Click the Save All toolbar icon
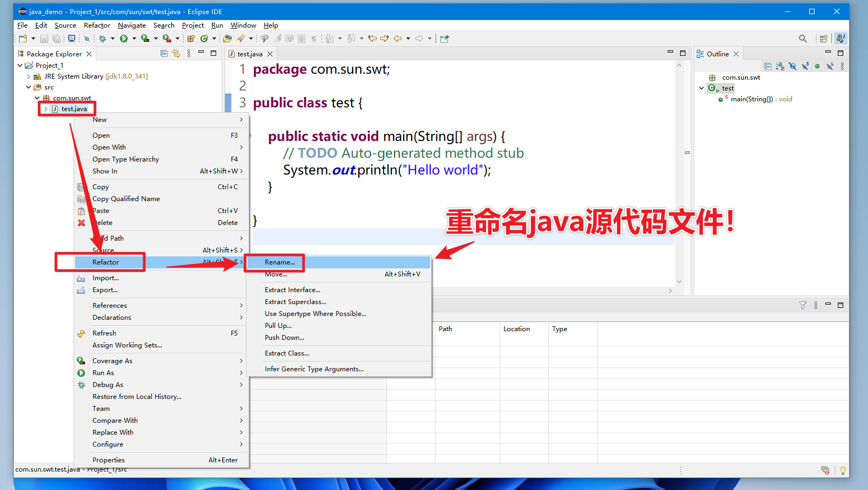The image size is (868, 490). [56, 38]
